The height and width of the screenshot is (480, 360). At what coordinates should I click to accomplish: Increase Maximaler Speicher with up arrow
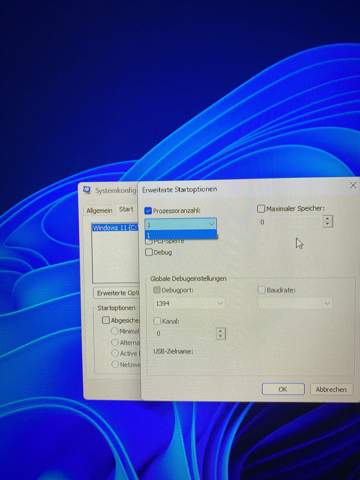click(328, 219)
